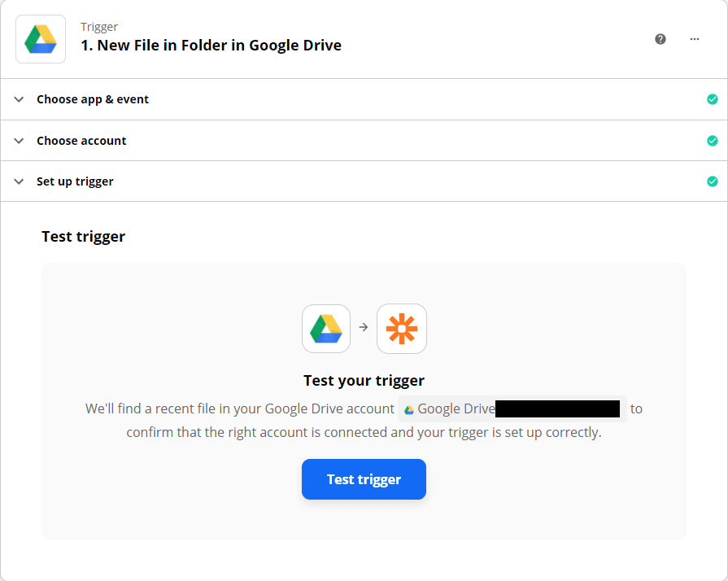
Task: Click the Test trigger section heading
Action: click(83, 236)
